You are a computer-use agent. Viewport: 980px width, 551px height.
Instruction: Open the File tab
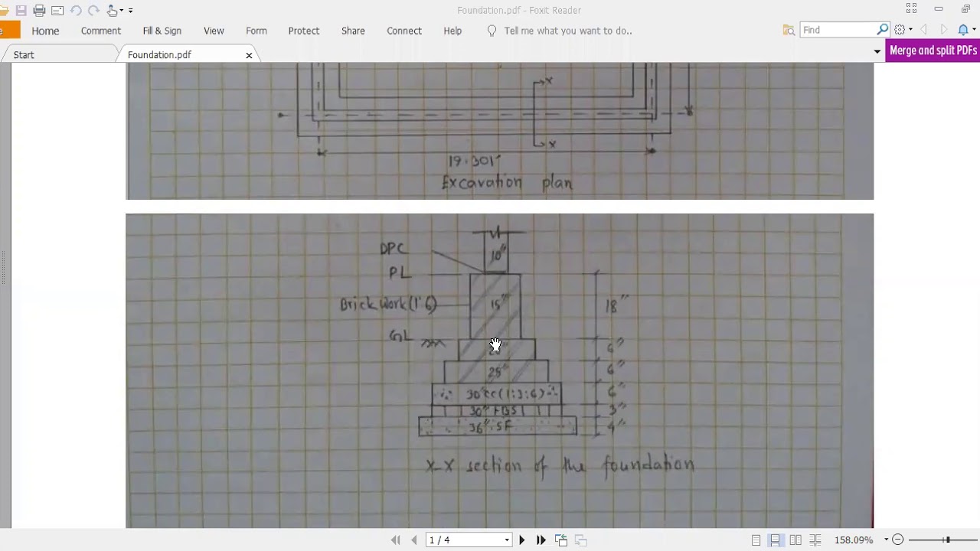click(9, 31)
